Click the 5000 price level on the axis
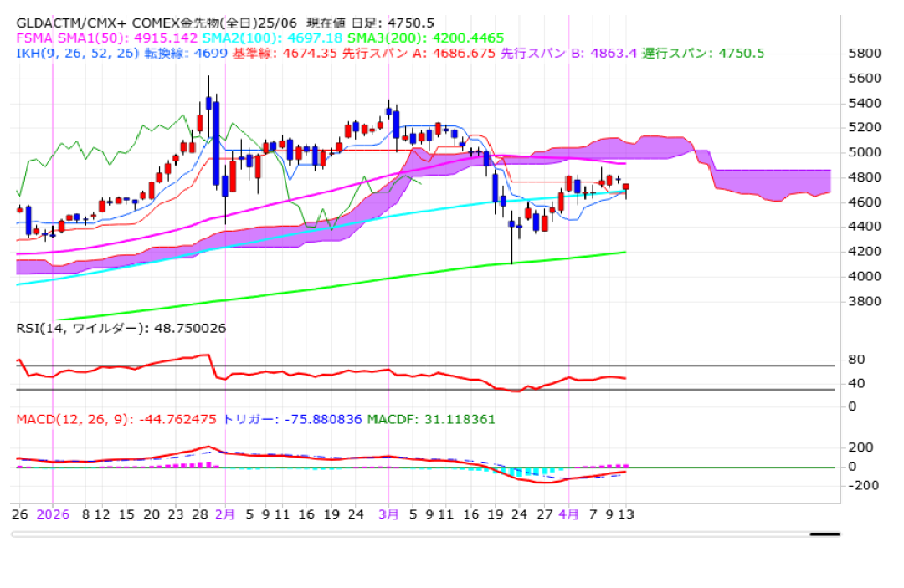Screen dimensions: 904x588 click(x=865, y=152)
